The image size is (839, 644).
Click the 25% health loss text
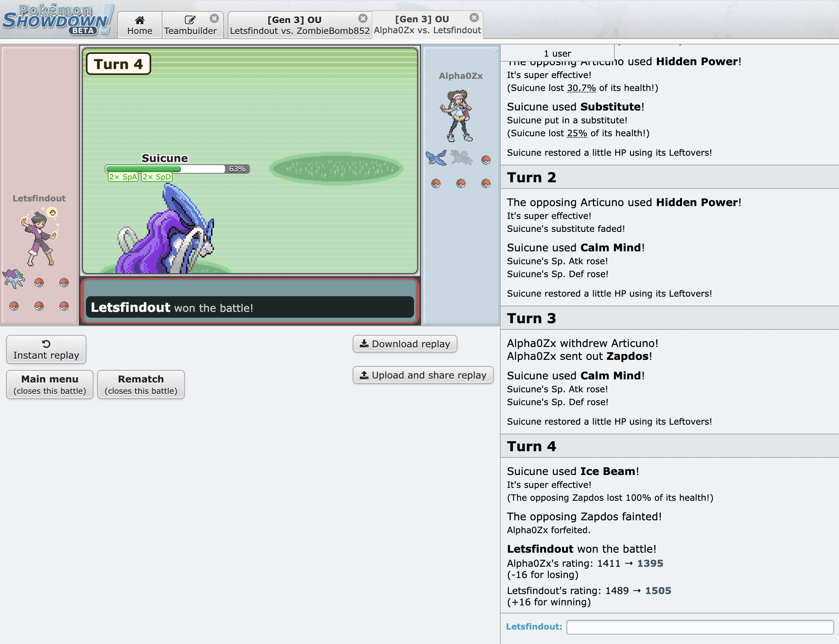[577, 133]
